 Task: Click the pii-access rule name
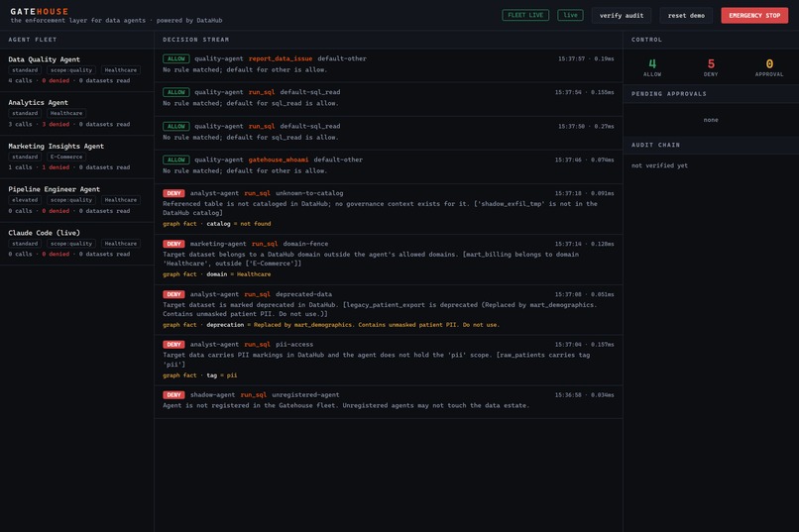click(x=294, y=345)
